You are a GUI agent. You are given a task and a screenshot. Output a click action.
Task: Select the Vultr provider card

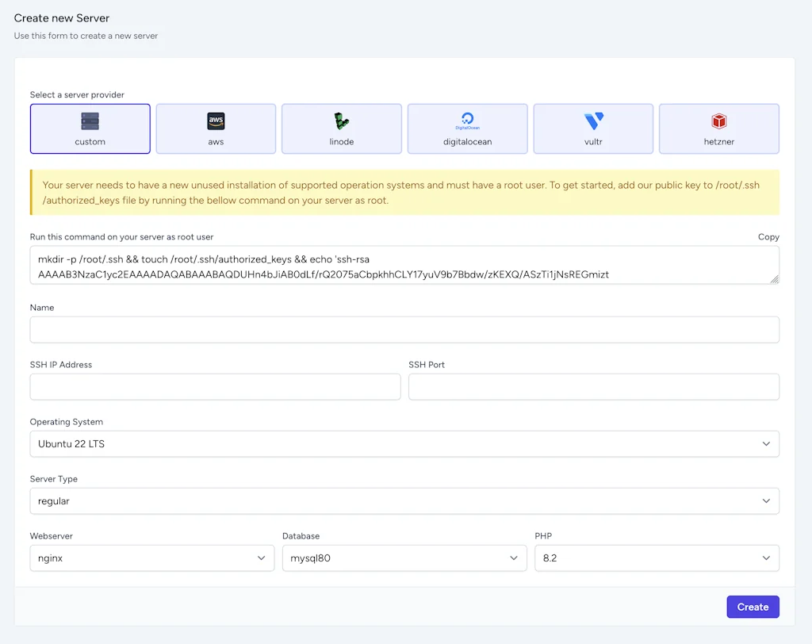tap(593, 128)
